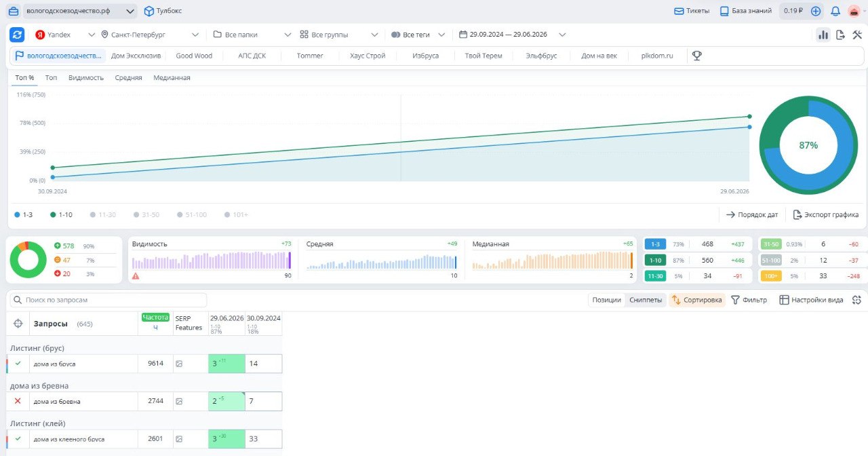Toggle the 1-10 series in chart legend

tap(62, 214)
